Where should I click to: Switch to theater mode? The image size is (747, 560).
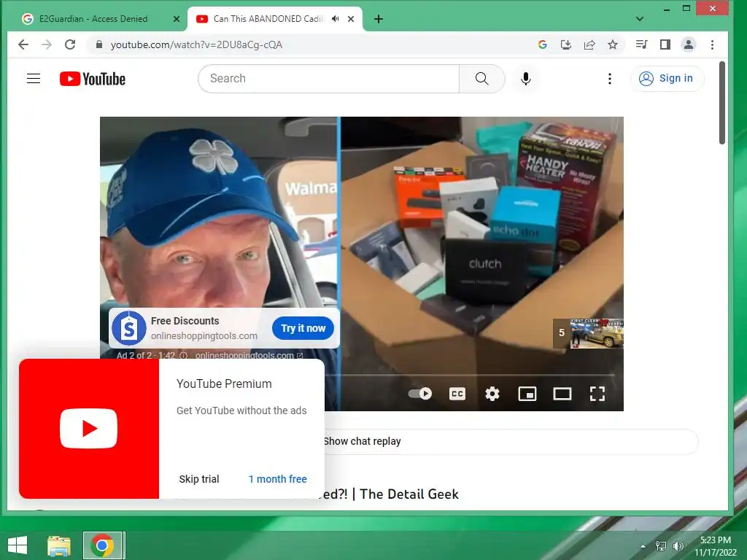562,394
